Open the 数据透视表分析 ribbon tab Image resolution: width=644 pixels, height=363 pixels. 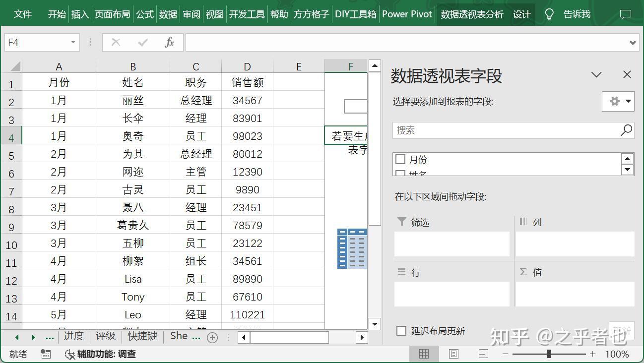click(x=471, y=14)
